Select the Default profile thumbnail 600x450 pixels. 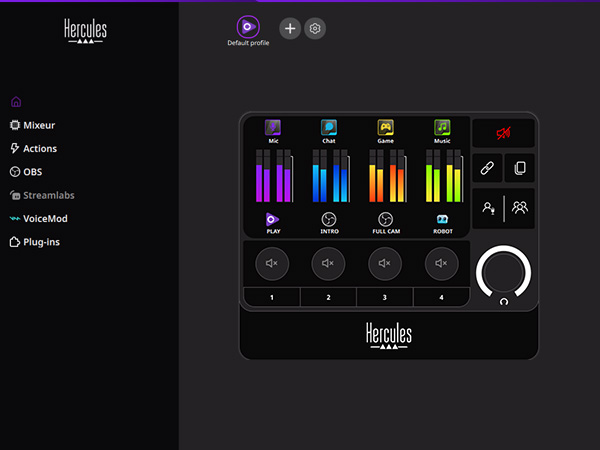[247, 27]
